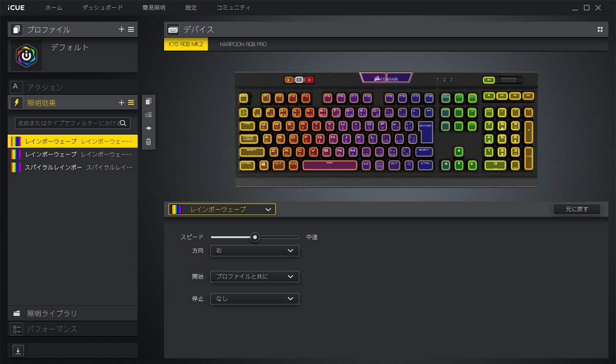Select the Corsair logo light zone
The height and width of the screenshot is (364, 616).
[x=386, y=78]
